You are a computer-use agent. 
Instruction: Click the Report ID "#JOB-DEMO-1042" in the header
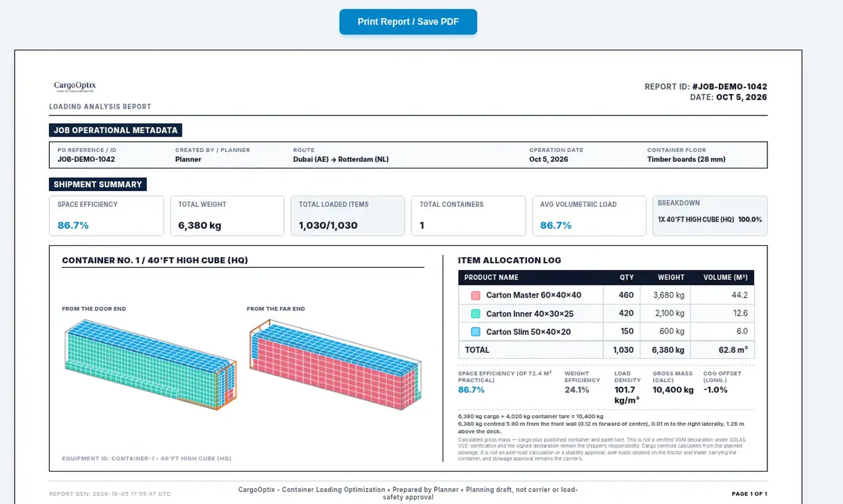[x=729, y=87]
